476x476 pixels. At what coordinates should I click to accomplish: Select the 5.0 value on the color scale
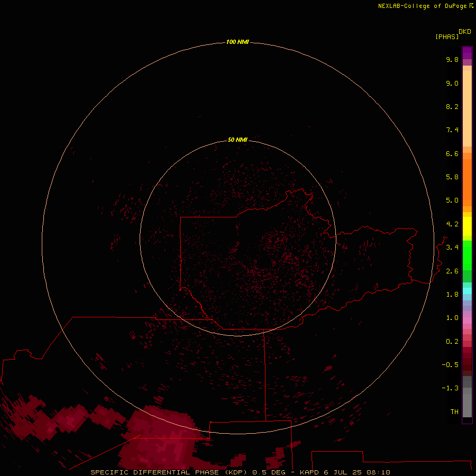coord(452,200)
